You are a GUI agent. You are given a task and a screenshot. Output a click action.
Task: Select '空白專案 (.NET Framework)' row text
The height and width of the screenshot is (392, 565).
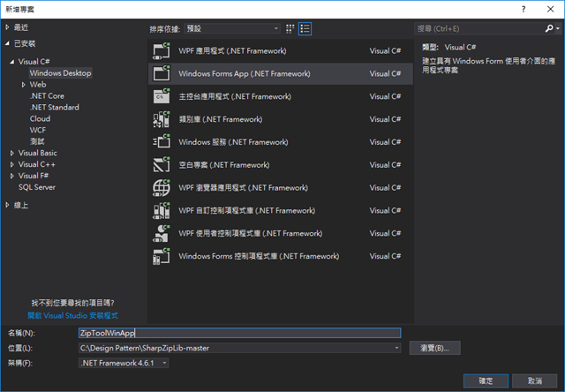(x=224, y=165)
